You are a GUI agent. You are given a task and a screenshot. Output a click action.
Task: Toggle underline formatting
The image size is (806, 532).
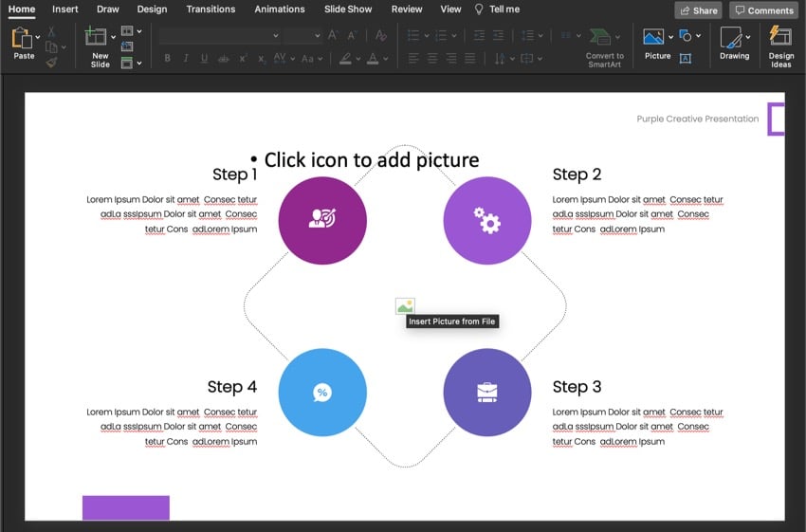[204, 58]
